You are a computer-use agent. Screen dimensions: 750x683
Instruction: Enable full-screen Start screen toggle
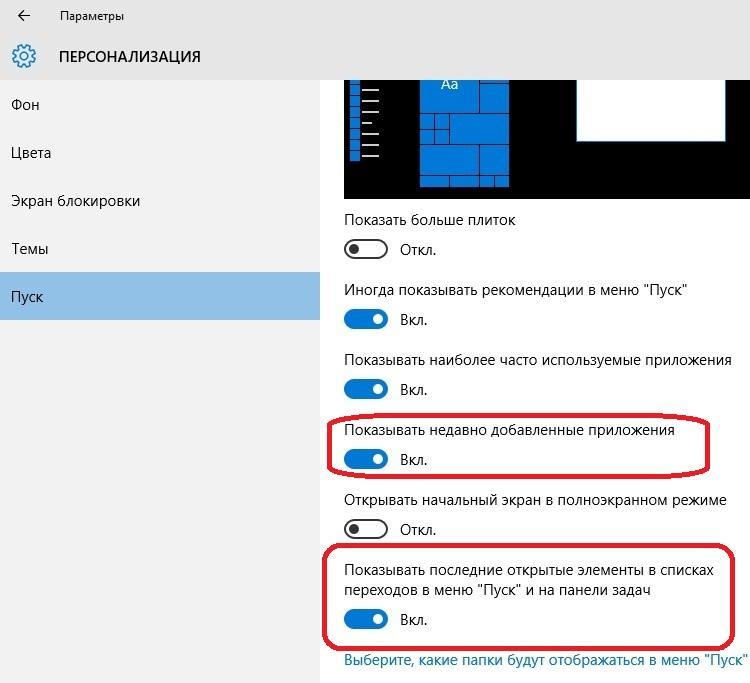click(x=365, y=529)
